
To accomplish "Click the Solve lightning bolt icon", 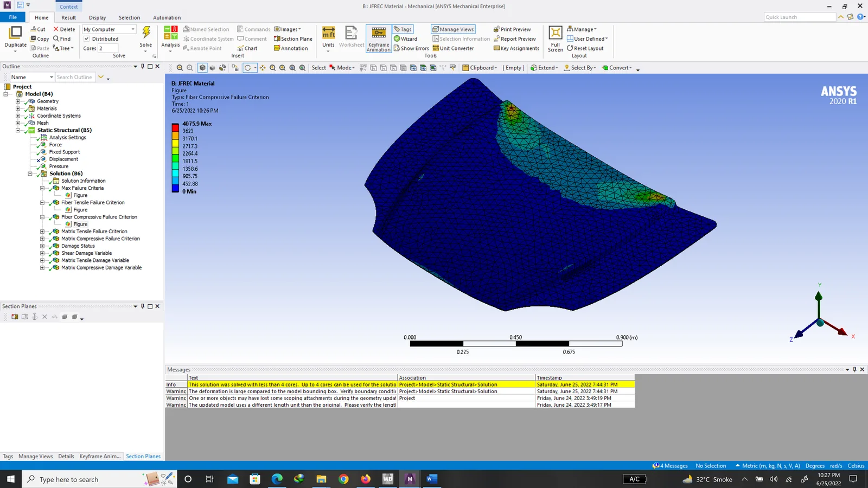I will pyautogui.click(x=146, y=33).
